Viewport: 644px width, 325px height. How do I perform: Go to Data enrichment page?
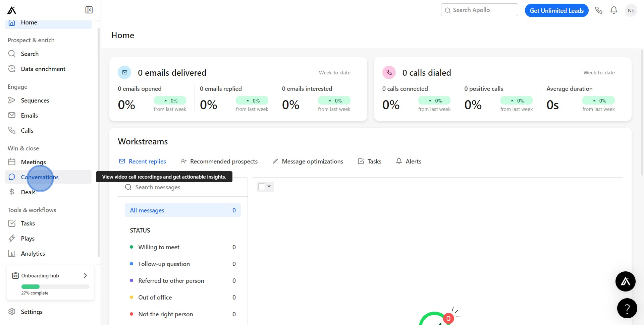[x=48, y=69]
